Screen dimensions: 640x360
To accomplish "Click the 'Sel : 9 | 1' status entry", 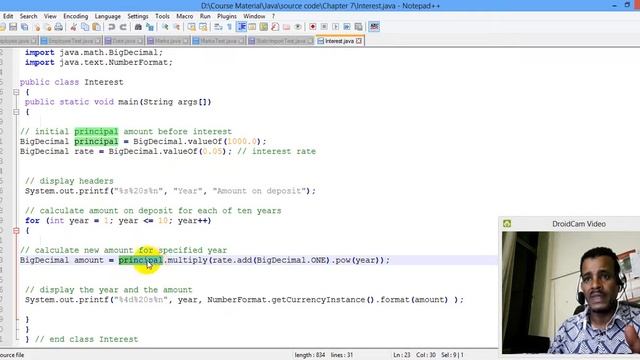I will [452, 355].
